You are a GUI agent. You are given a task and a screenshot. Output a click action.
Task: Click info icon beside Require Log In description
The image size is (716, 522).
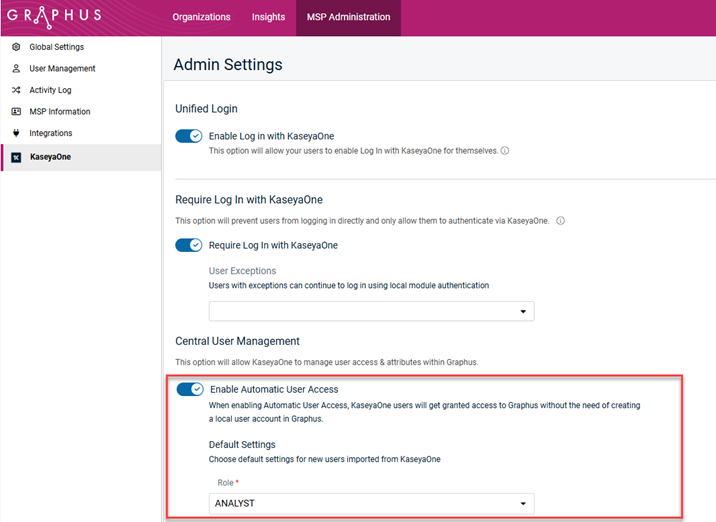560,221
